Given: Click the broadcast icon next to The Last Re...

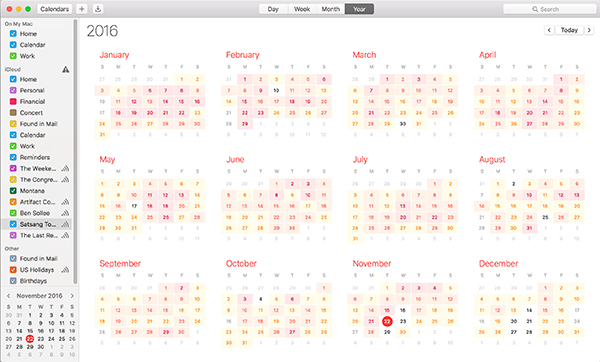Looking at the screenshot, I should pos(65,235).
